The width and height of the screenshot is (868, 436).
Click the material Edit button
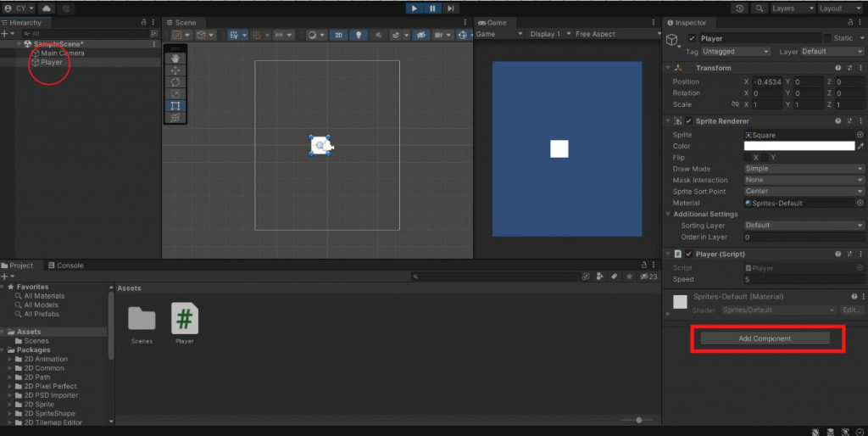tap(851, 310)
